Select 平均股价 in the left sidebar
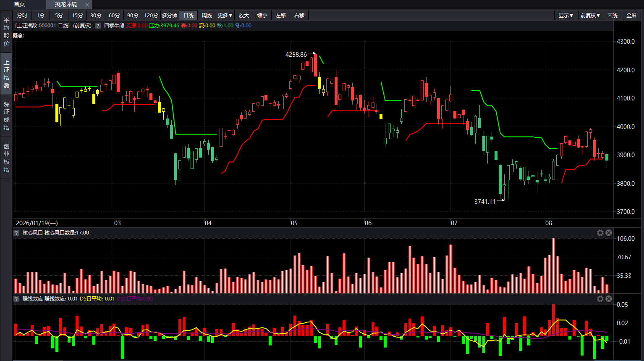The width and height of the screenshot is (644, 361). coord(6,32)
